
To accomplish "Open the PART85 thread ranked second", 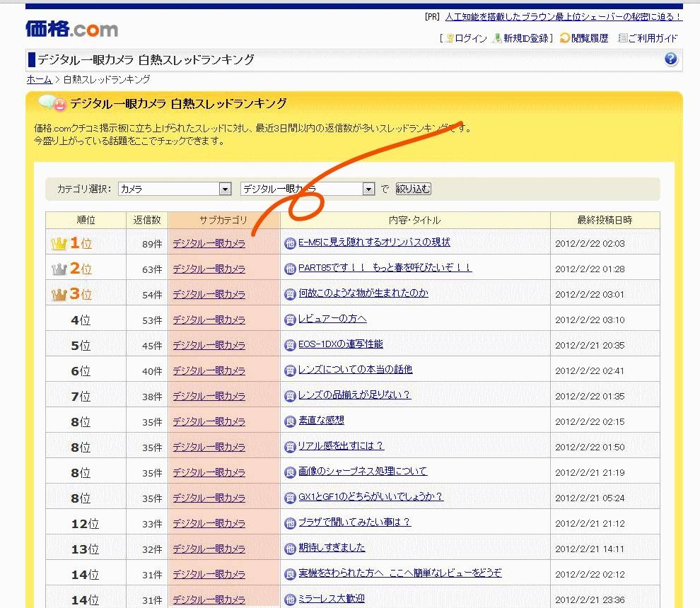I will 385,268.
